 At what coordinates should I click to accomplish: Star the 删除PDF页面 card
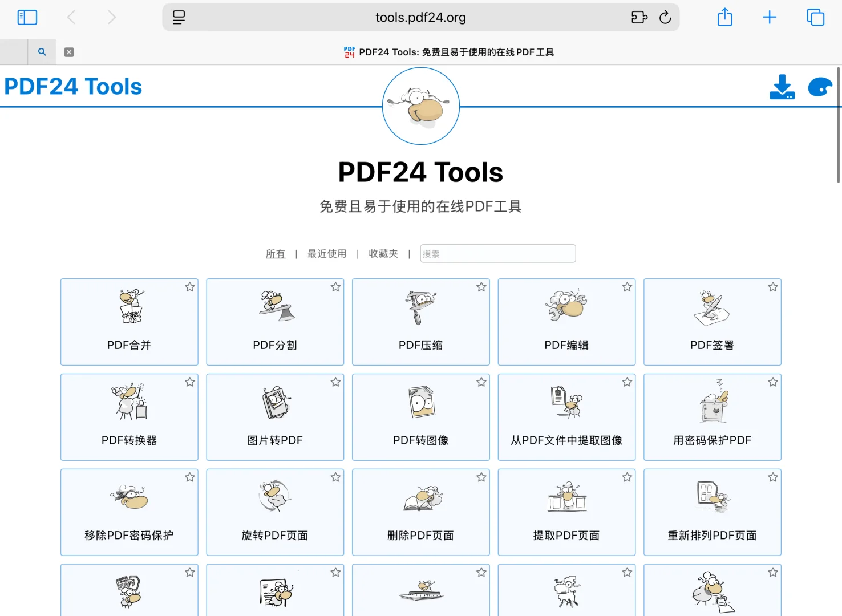tap(481, 477)
